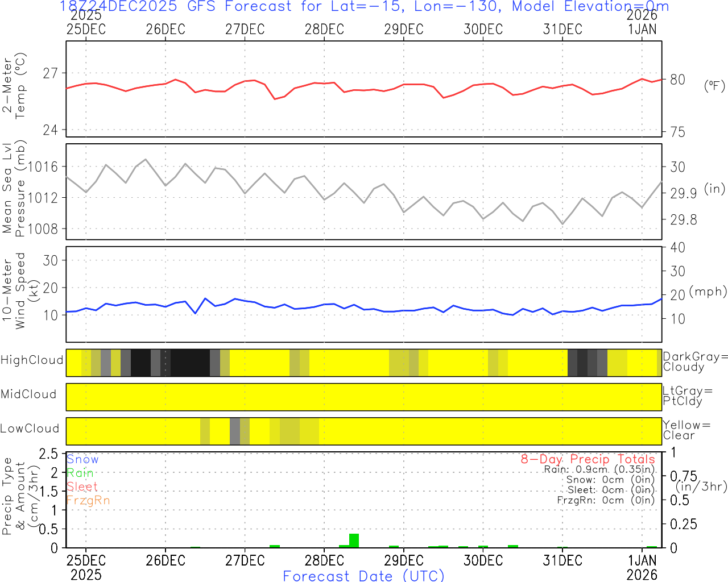Click the Forecast Date (UTC) axis title

click(x=363, y=576)
